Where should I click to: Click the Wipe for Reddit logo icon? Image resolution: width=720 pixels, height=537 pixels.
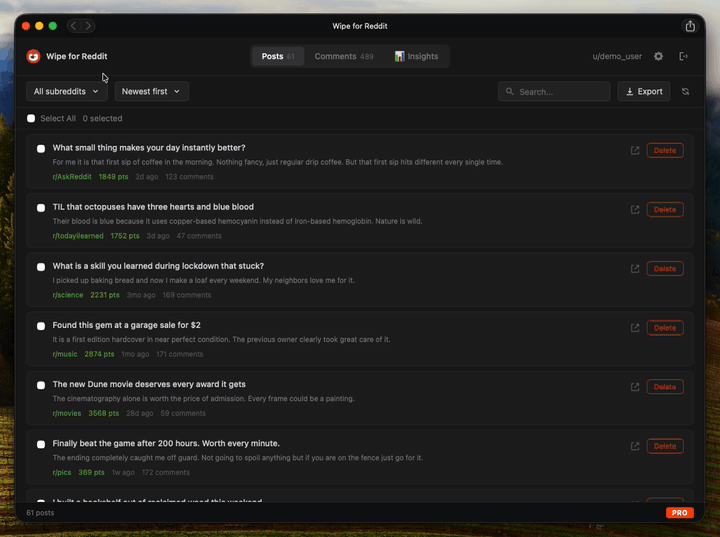click(x=33, y=56)
